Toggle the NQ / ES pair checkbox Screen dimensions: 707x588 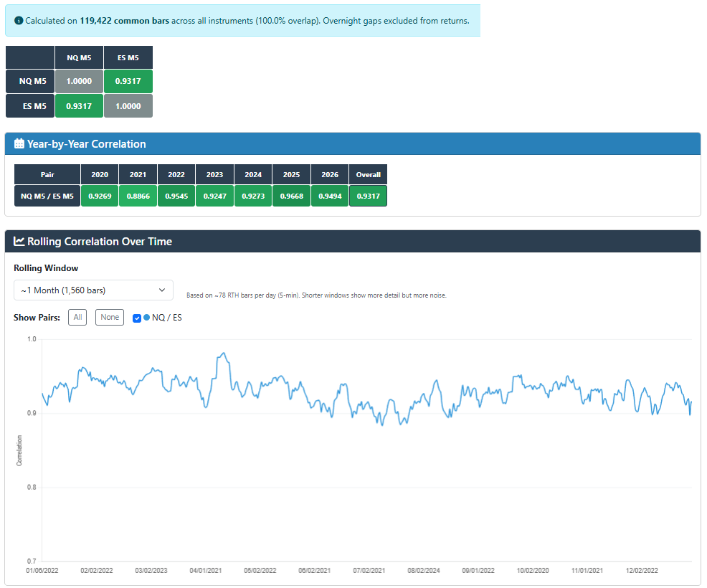[137, 318]
